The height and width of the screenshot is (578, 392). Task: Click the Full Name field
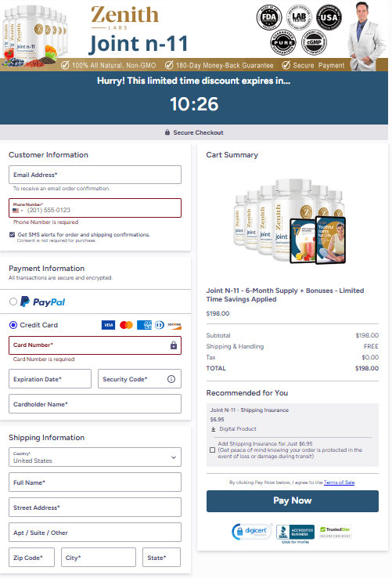point(95,482)
